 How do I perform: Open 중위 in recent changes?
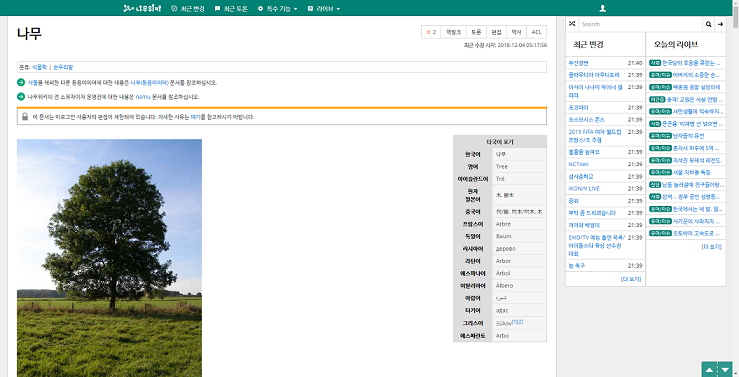point(573,201)
